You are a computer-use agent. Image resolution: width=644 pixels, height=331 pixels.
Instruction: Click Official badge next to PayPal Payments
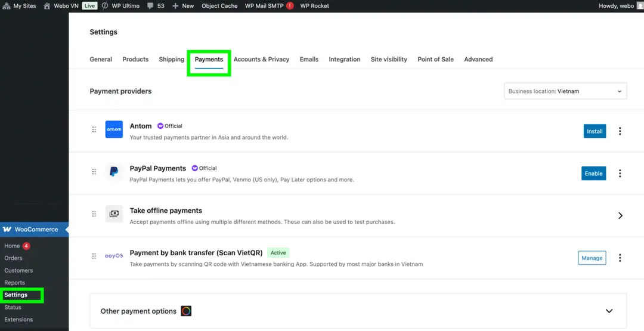point(204,168)
